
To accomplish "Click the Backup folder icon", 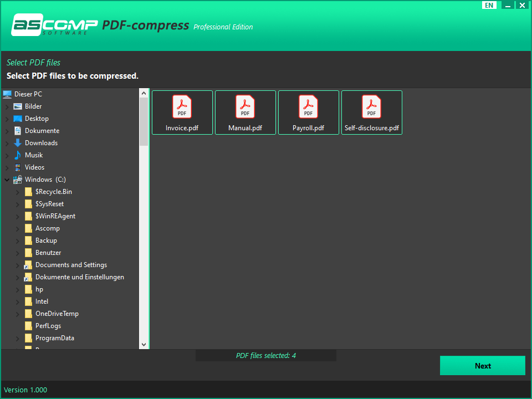I will tap(28, 241).
